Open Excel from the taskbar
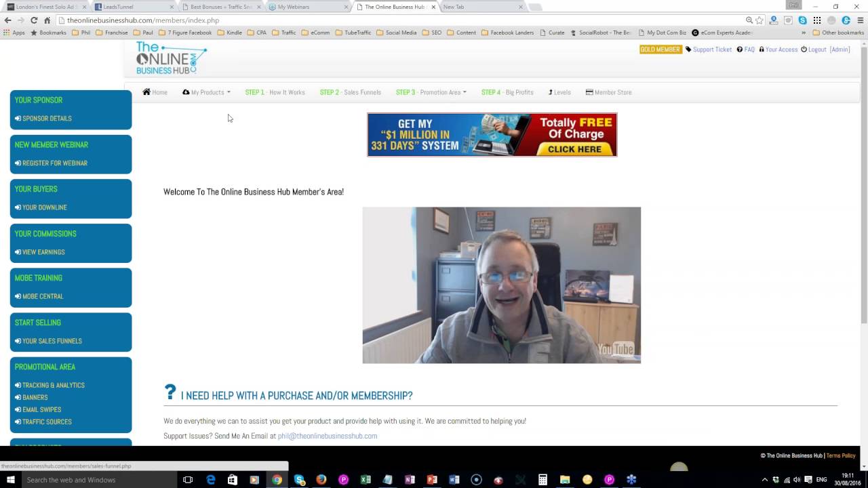The width and height of the screenshot is (868, 488). (x=366, y=480)
